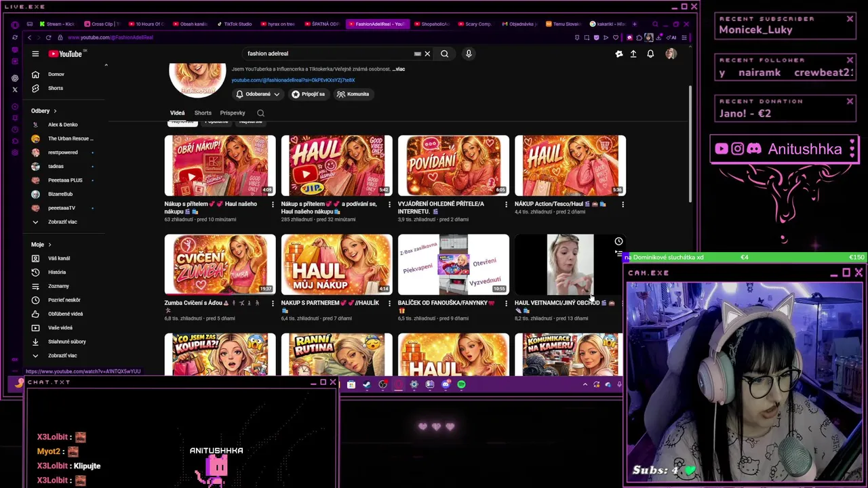Focus the search field containing fashion adelreal
This screenshot has width=868, height=488.
pyautogui.click(x=329, y=54)
